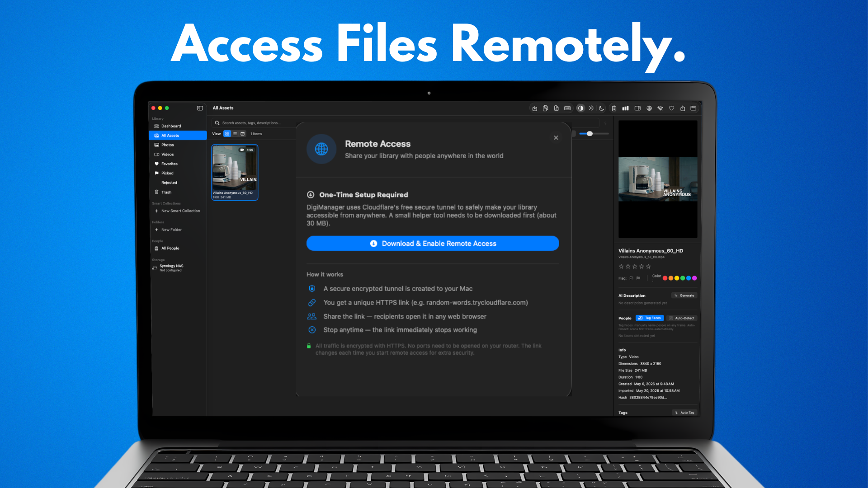Screen dimensions: 868x488
Task: Click Generate AI Description button
Action: coord(684,296)
